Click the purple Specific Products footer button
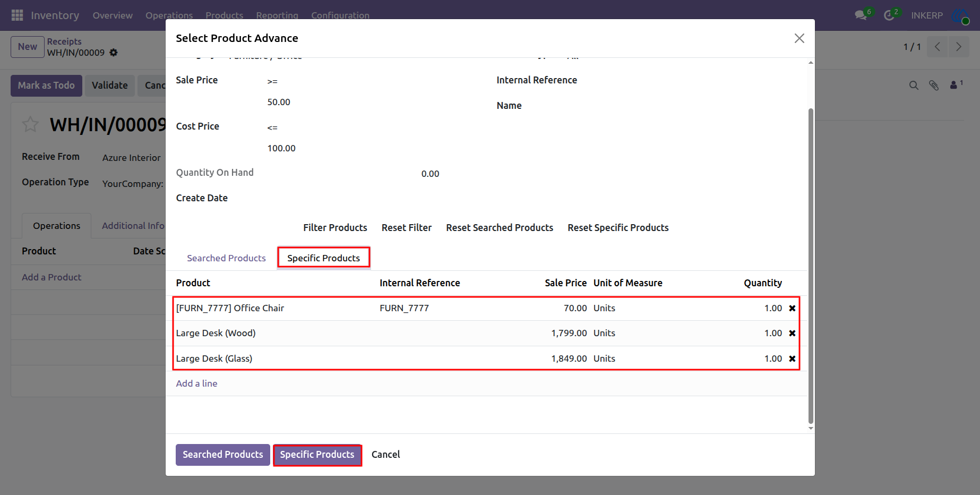The height and width of the screenshot is (495, 980). tap(317, 455)
